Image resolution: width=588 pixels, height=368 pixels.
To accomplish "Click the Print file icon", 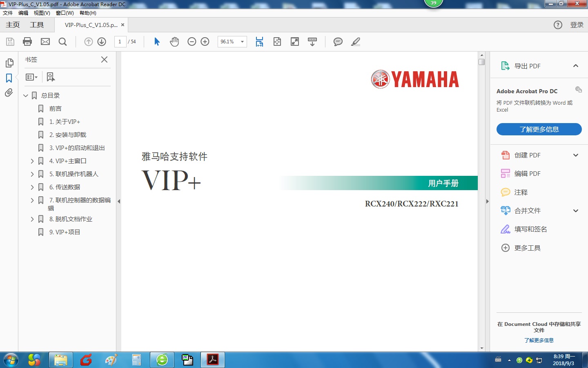I will (x=27, y=42).
